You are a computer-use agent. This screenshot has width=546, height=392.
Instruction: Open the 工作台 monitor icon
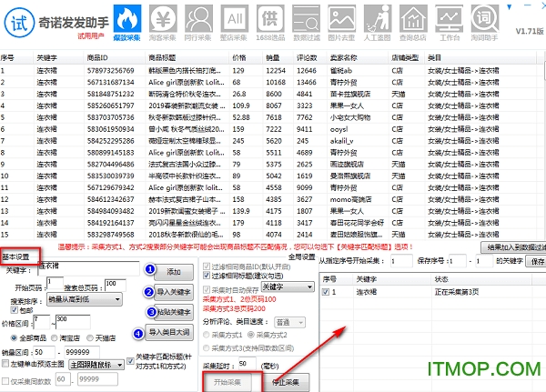pos(450,22)
